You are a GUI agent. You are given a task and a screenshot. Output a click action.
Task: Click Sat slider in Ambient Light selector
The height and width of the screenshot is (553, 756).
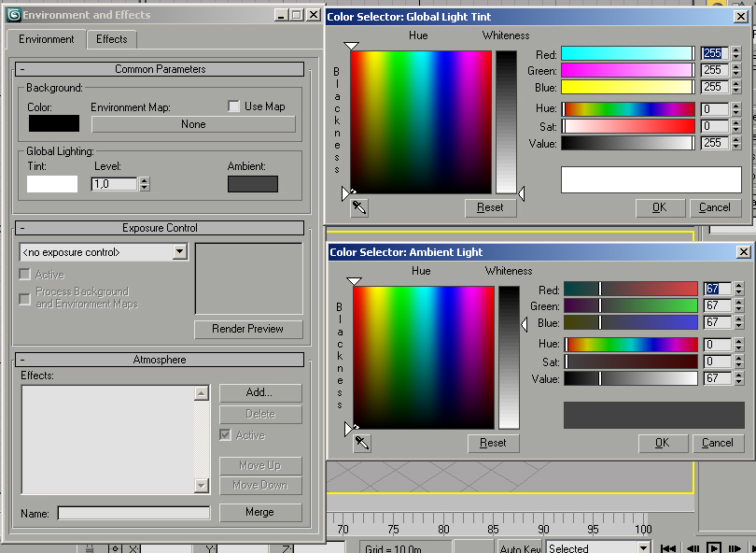pyautogui.click(x=631, y=362)
